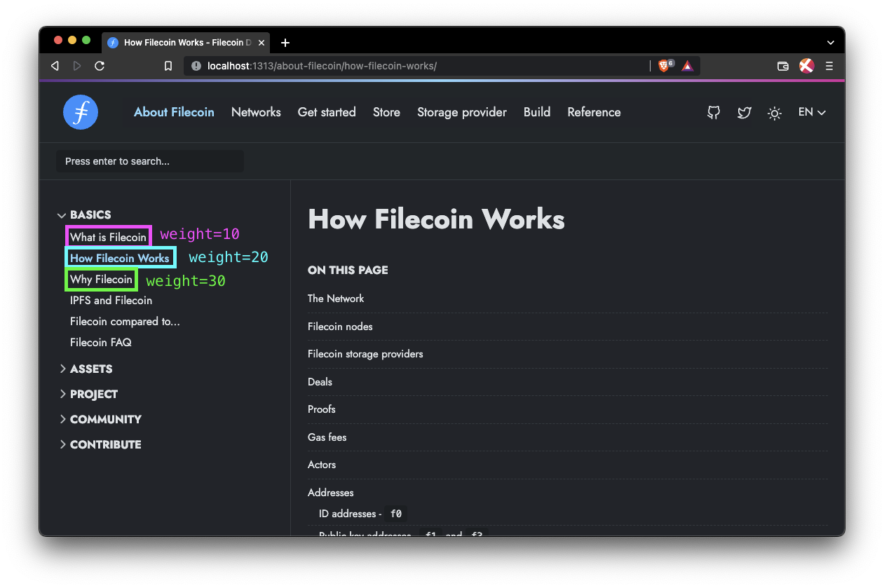Screen dimensions: 884x588
Task: Open Filecoin compared to... in the sidebar
Action: tap(125, 322)
